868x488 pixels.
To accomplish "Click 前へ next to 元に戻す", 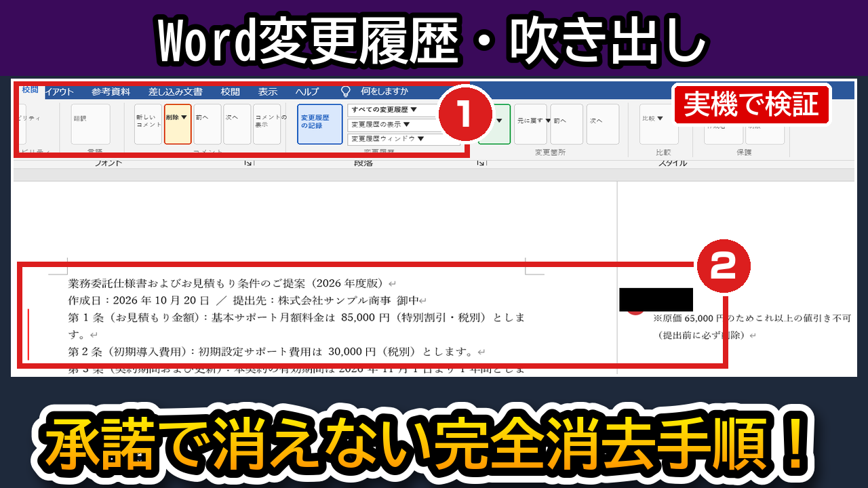I will (x=567, y=124).
